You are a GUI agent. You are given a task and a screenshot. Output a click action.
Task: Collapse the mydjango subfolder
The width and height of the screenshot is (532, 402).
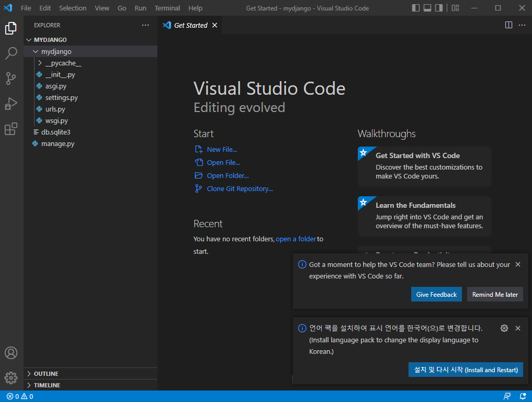tap(90, 51)
